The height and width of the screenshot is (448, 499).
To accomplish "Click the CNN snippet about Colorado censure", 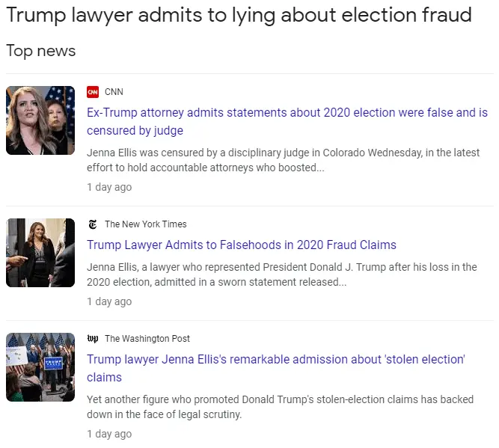I will [x=283, y=160].
